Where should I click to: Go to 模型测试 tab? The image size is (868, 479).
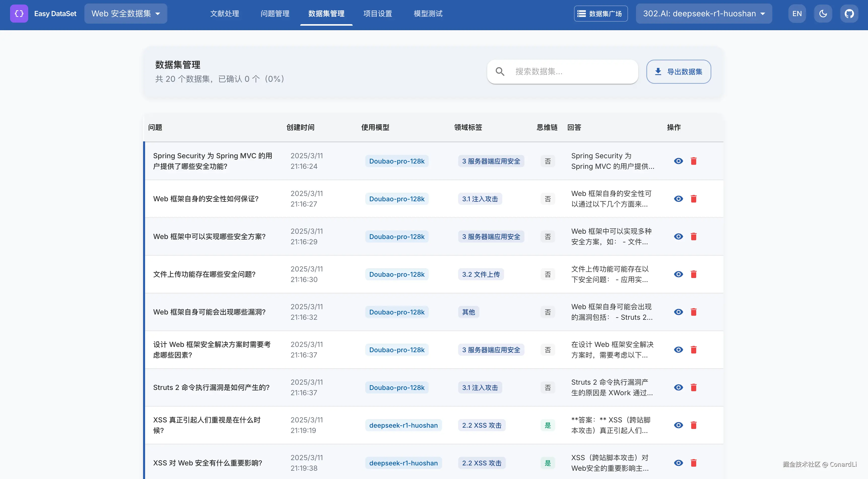(428, 14)
